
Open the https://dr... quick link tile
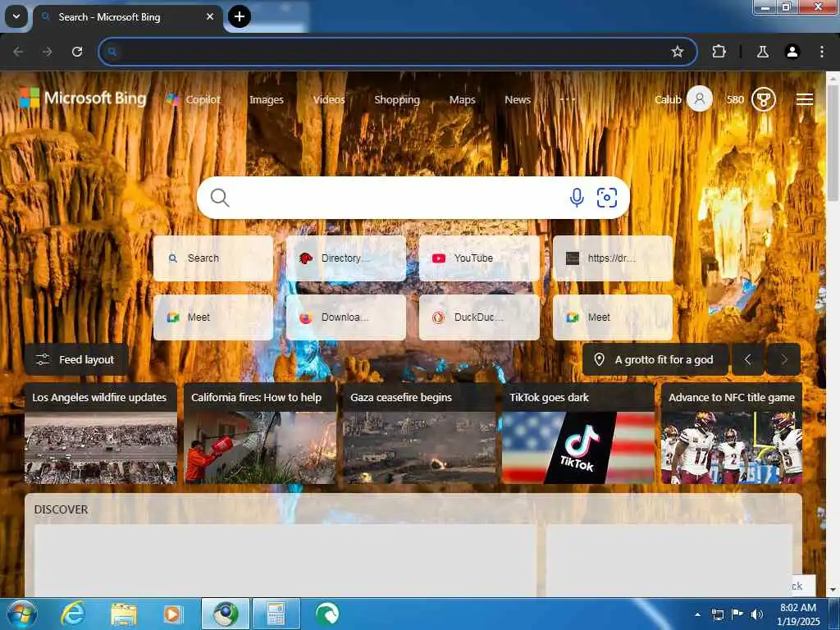[612, 258]
